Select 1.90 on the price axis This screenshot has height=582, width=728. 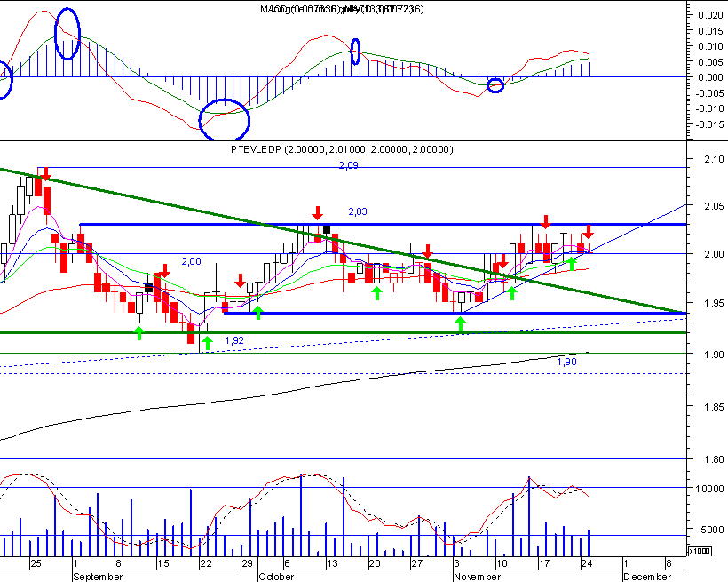712,355
